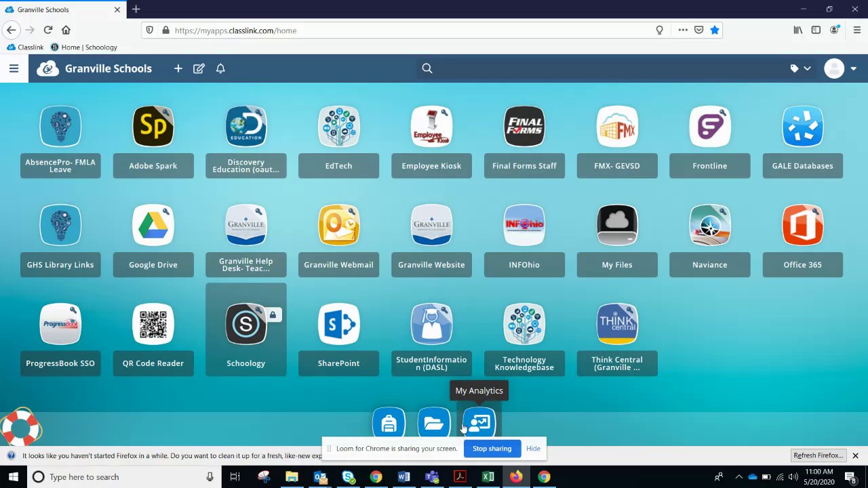Image resolution: width=868 pixels, height=488 pixels.
Task: Launch the Frontline app icon
Action: (710, 126)
